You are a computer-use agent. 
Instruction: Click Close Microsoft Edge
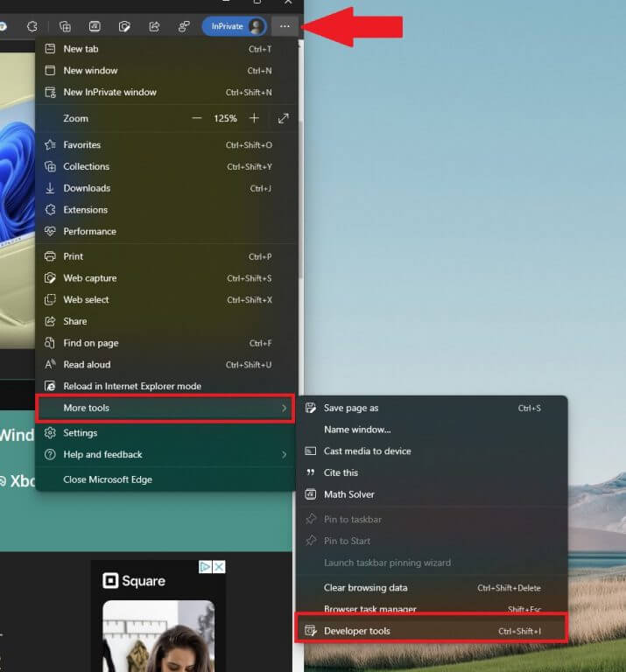(x=166, y=479)
